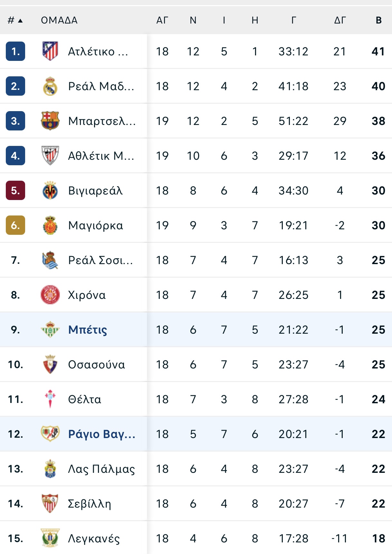This screenshot has height=554, width=392.
Task: Click the blue position 1 badge
Action: 15,51
